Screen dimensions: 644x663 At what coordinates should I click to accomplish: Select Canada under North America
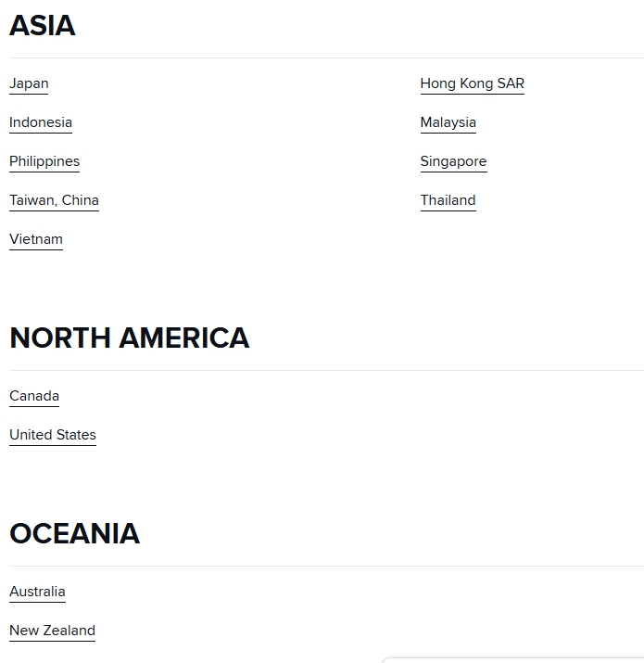pos(34,396)
